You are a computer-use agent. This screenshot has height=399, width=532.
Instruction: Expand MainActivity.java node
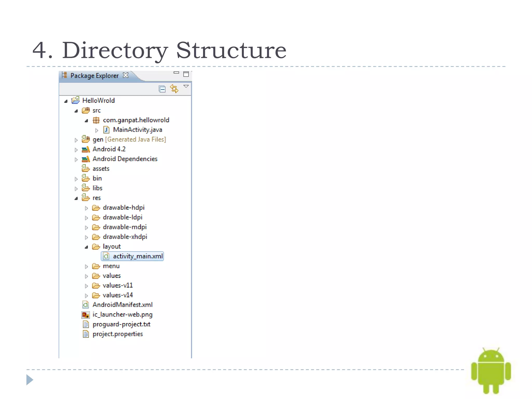tap(97, 130)
